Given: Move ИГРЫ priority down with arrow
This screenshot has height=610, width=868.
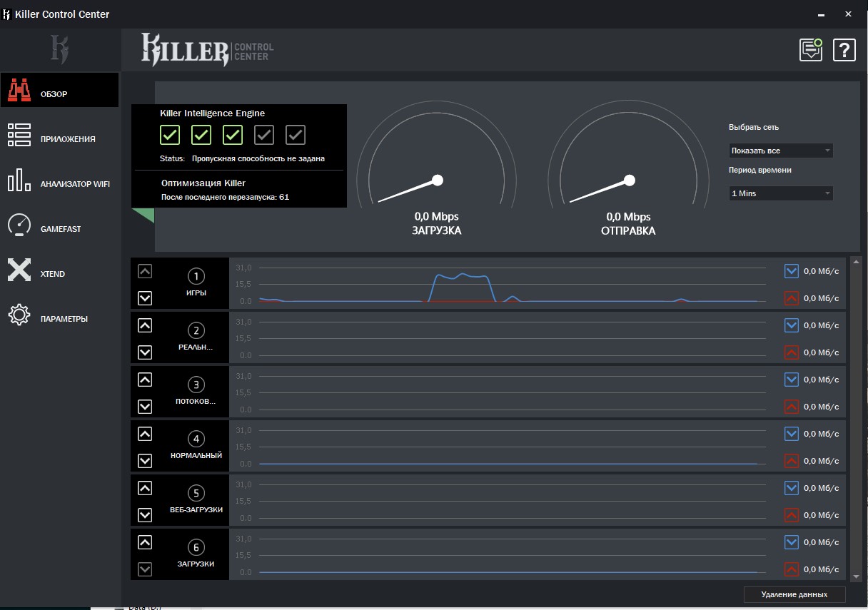Looking at the screenshot, I should tap(145, 298).
